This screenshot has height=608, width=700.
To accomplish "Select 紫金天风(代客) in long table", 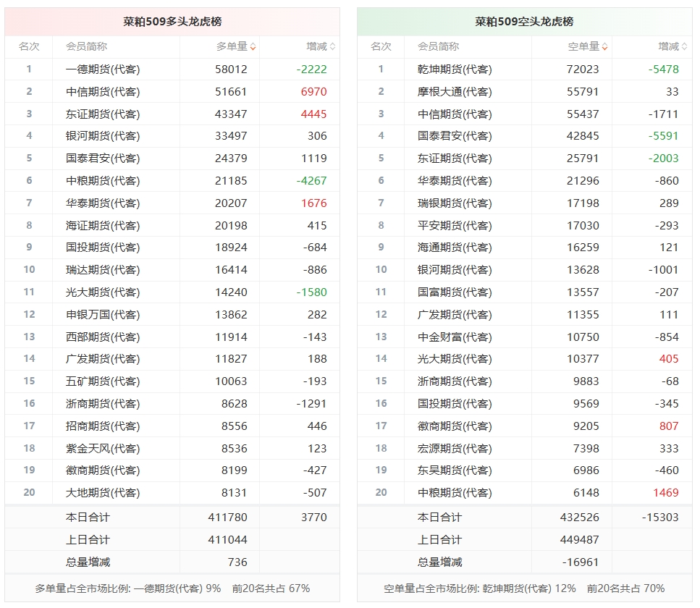I will click(103, 448).
